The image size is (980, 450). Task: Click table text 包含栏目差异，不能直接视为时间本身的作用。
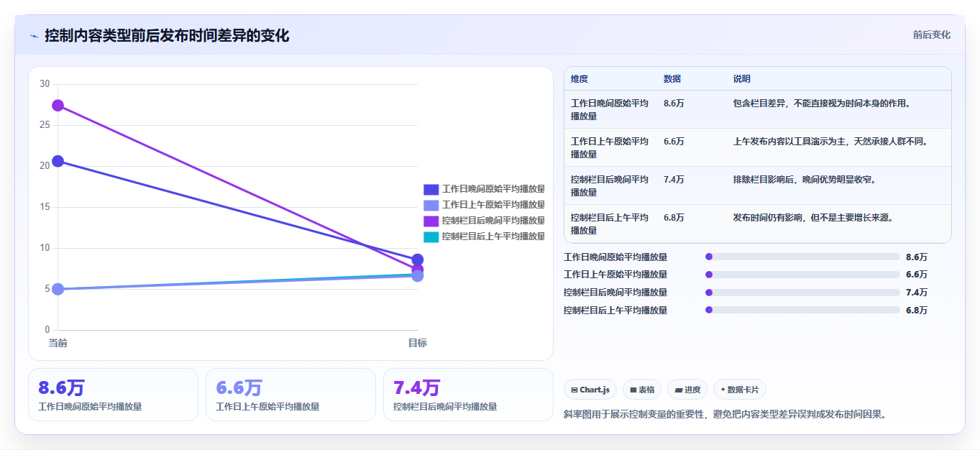[x=823, y=104]
